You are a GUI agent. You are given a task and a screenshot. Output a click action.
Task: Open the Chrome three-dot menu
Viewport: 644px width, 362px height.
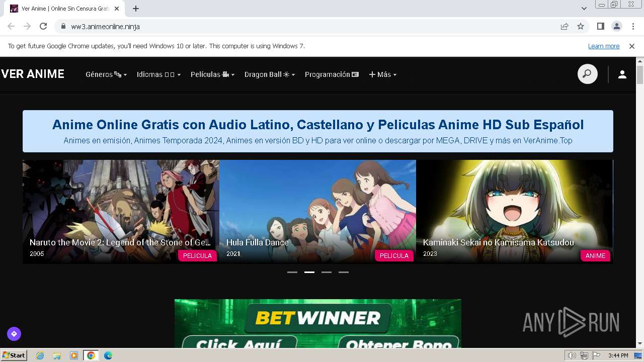click(633, 26)
